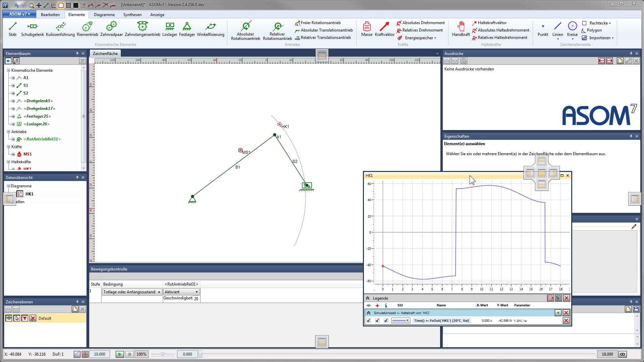Select the Stab element tool
Screen dimensions: 644x362
pyautogui.click(x=12, y=29)
